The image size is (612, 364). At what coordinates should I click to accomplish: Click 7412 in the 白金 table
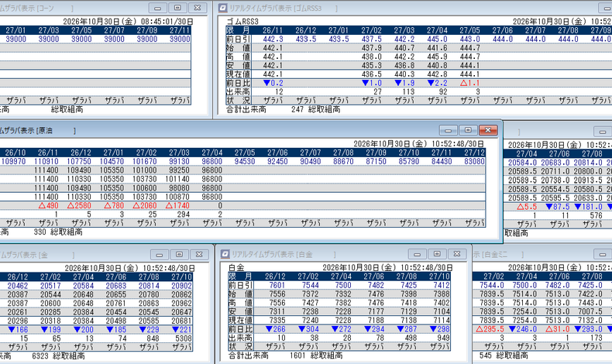442,285
